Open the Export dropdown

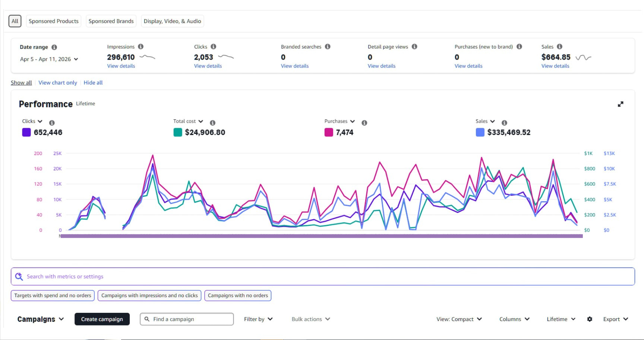[x=616, y=319]
